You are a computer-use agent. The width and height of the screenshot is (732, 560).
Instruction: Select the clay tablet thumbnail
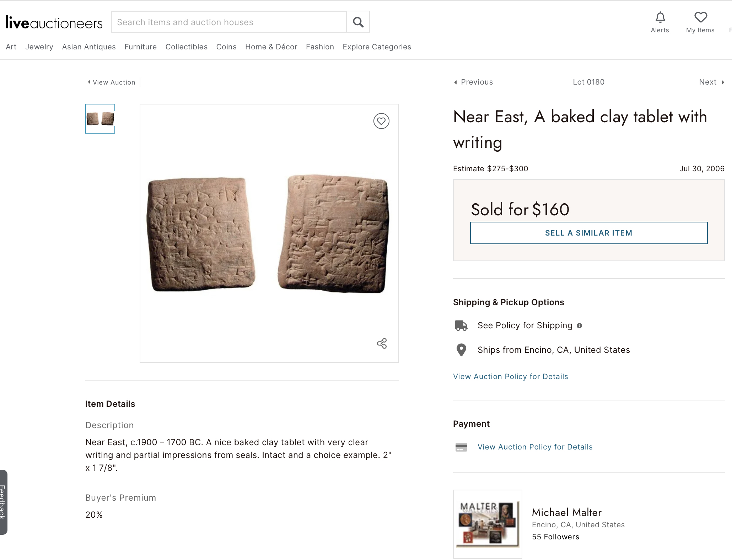[100, 119]
